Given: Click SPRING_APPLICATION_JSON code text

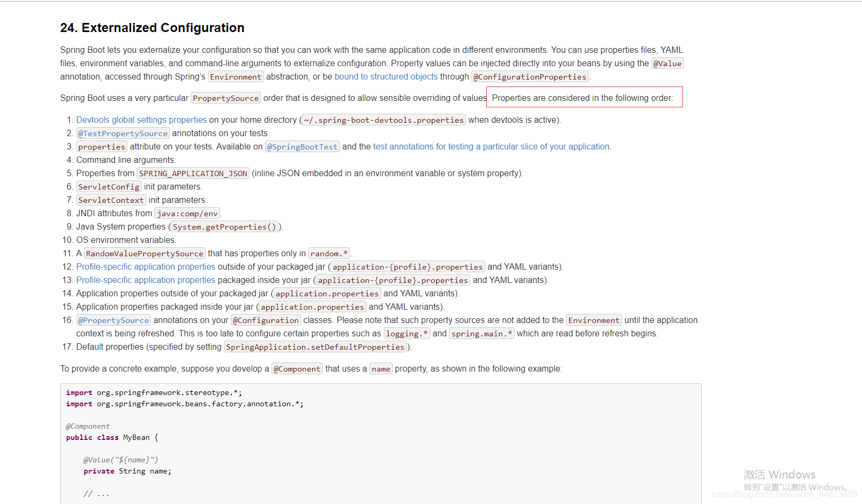Looking at the screenshot, I should (193, 174).
